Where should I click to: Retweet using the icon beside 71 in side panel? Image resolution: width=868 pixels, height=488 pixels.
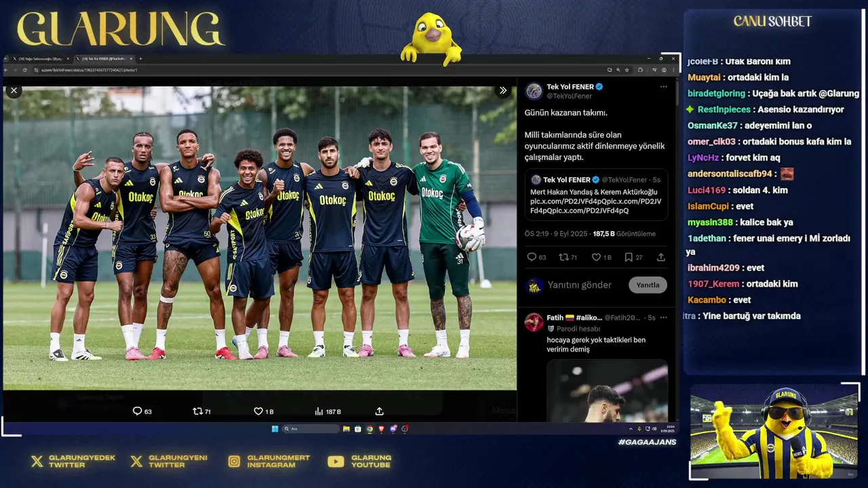click(563, 257)
